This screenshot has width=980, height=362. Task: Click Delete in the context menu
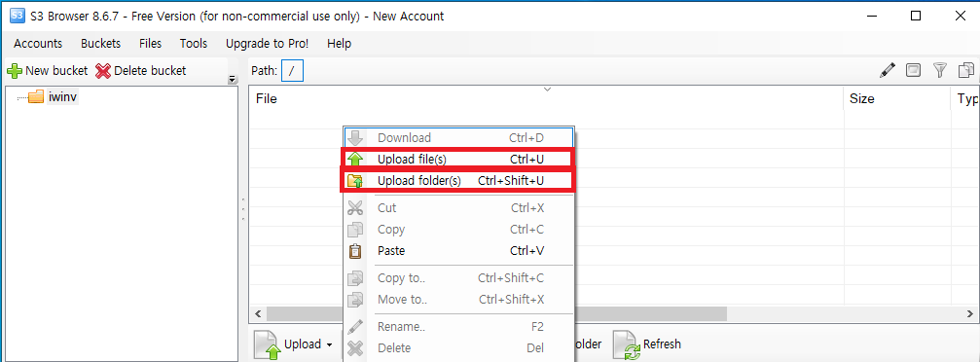pyautogui.click(x=458, y=347)
